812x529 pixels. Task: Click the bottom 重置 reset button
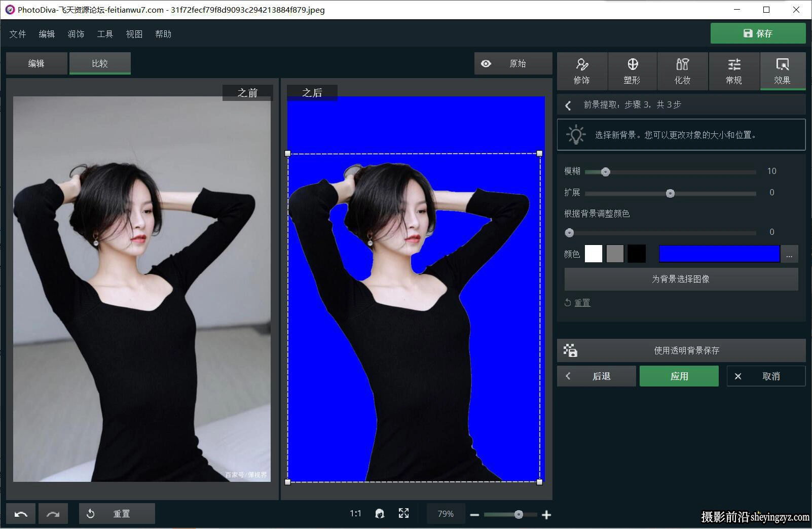(117, 514)
